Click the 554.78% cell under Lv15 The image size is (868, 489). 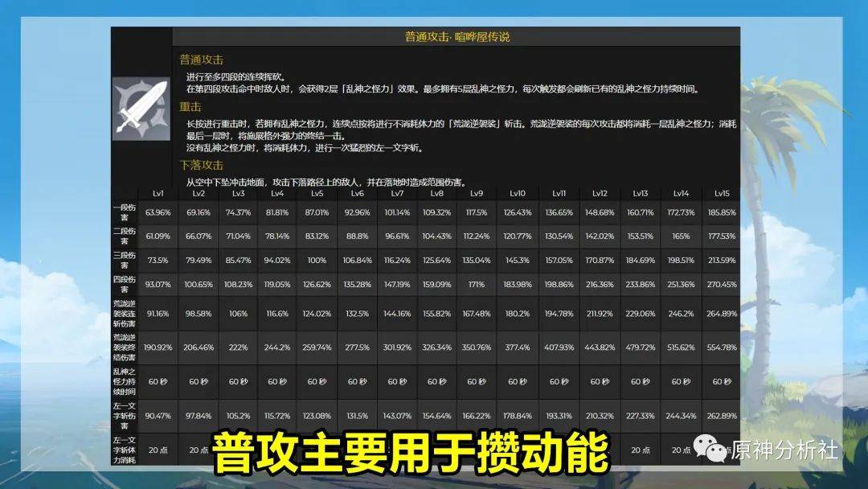tap(722, 347)
